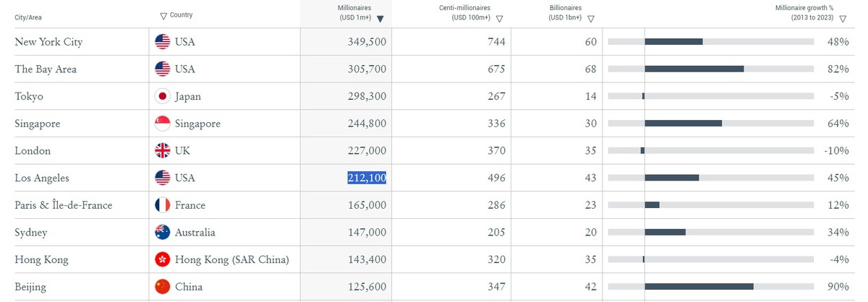Sort by Millionaires column arrow
The height and width of the screenshot is (302, 868).
(380, 20)
